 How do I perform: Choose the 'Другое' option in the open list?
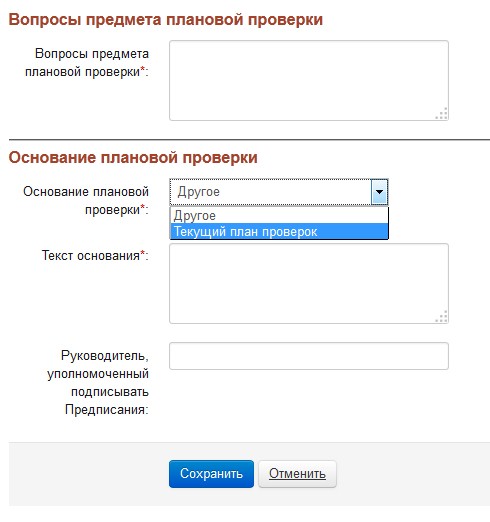tap(279, 216)
